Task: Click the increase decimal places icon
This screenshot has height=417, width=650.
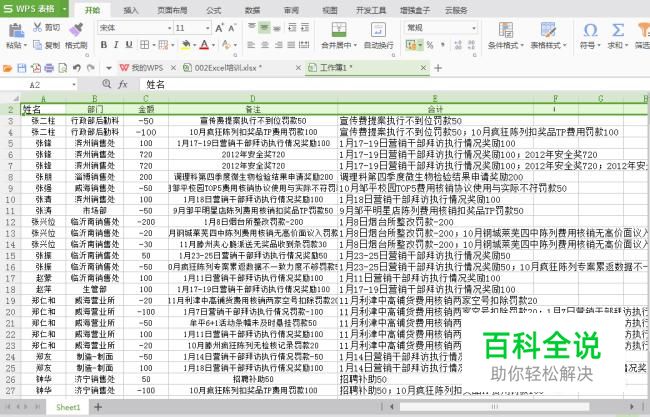Action: 458,45
